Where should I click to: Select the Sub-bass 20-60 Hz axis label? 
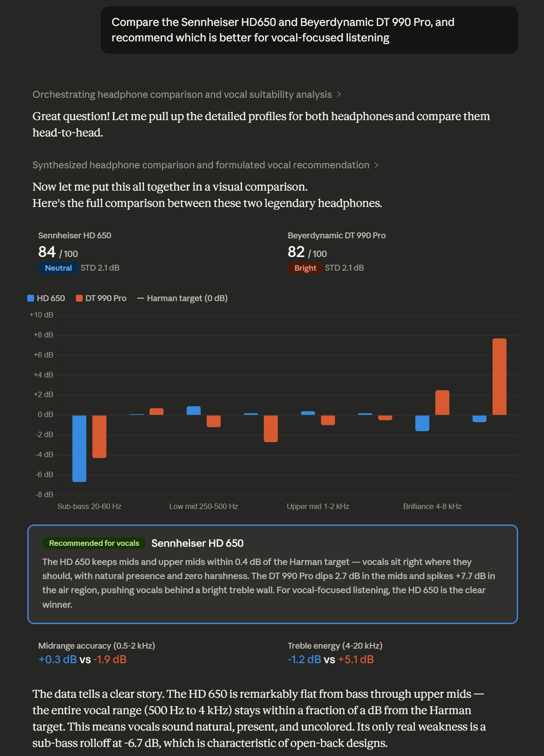coord(90,506)
